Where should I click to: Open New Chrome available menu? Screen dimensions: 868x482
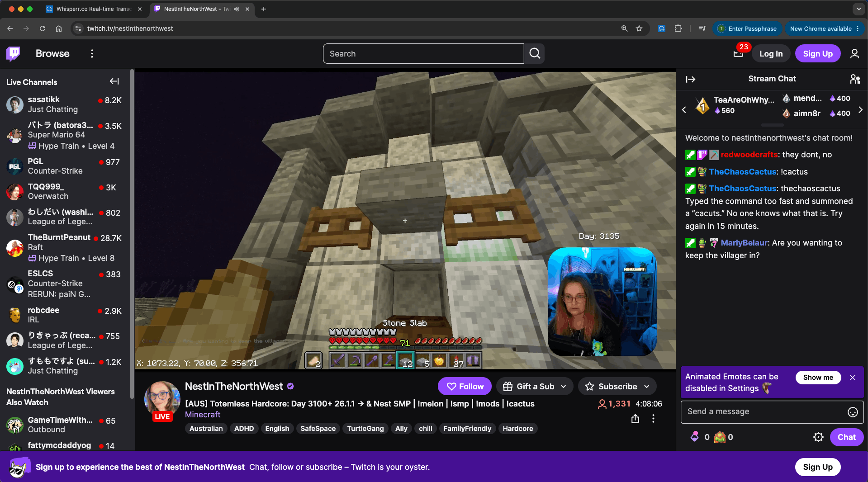coord(824,28)
